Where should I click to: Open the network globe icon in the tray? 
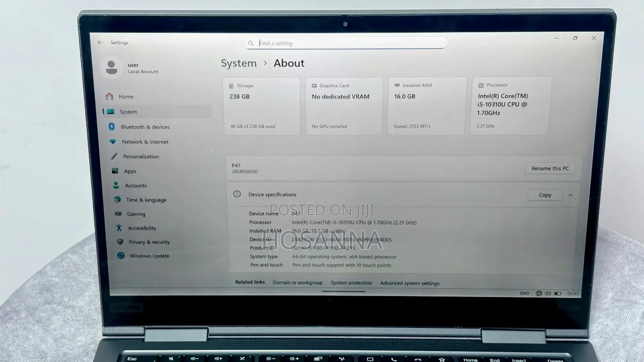coord(539,293)
